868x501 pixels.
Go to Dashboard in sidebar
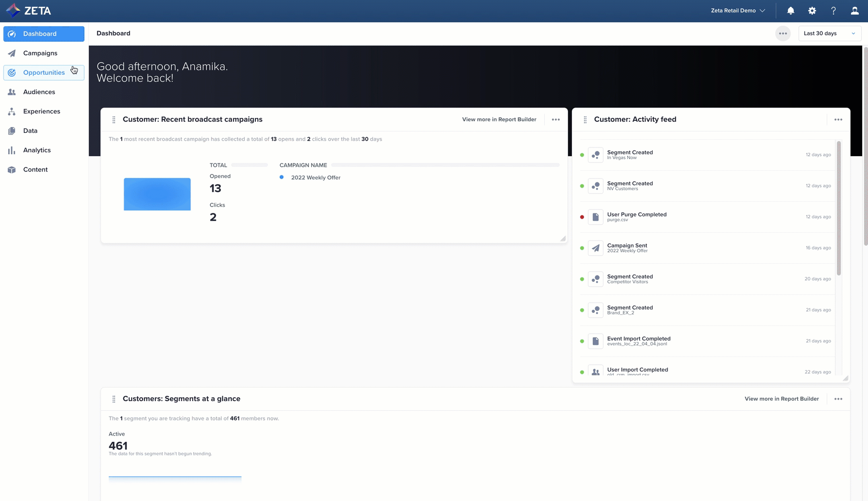[x=44, y=34]
